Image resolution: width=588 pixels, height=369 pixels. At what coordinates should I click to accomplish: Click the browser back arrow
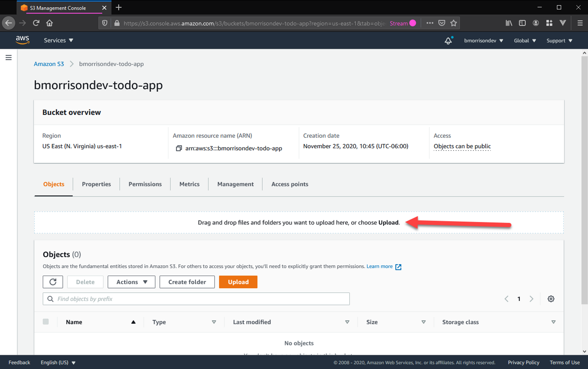(x=9, y=23)
